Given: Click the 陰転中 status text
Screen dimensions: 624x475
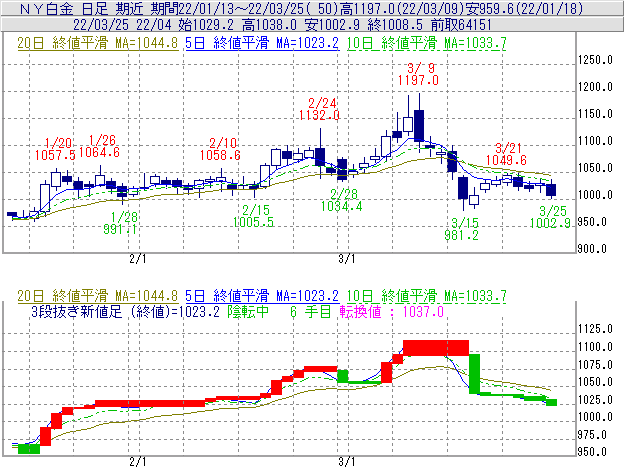Looking at the screenshot, I should point(248,312).
